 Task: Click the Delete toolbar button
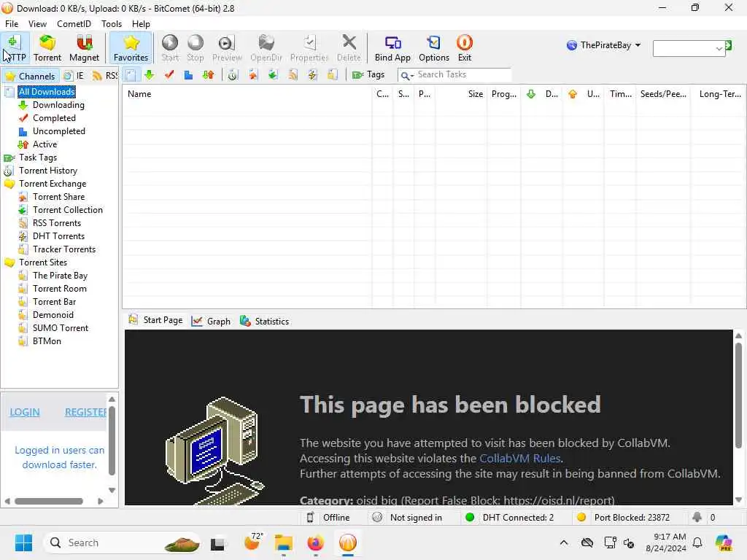pyautogui.click(x=349, y=48)
